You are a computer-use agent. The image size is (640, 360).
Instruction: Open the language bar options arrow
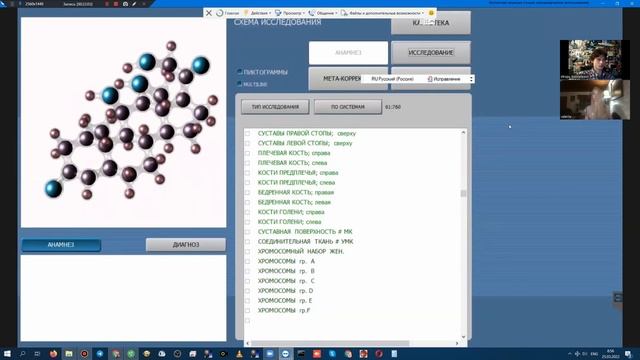[471, 79]
